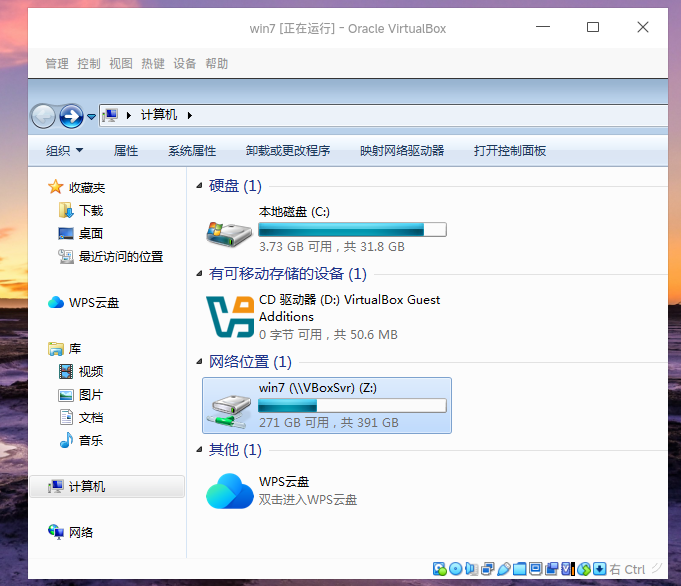Select the VirtualBox Guest Additions CD icon

coord(230,317)
